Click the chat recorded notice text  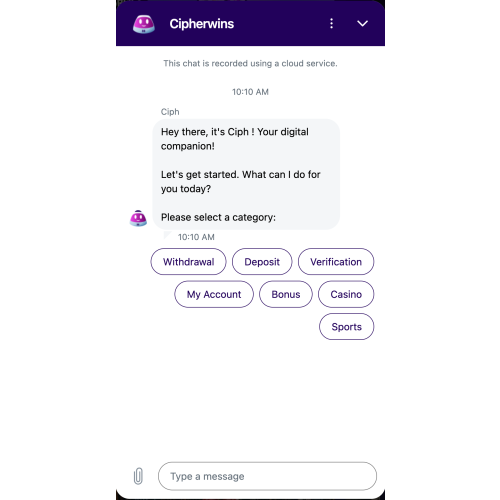click(250, 63)
